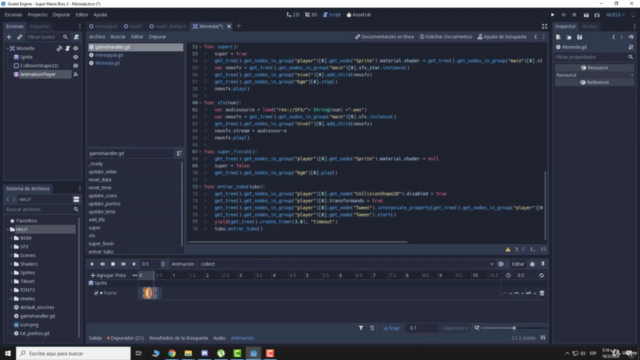Select Moneda.gd in the script list
This screenshot has width=640, height=360.
click(x=107, y=63)
